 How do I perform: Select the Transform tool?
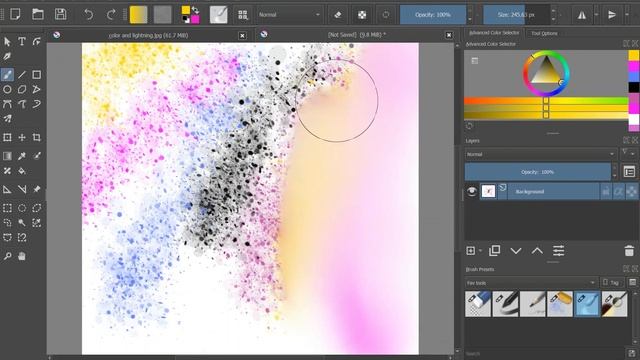pos(7,138)
